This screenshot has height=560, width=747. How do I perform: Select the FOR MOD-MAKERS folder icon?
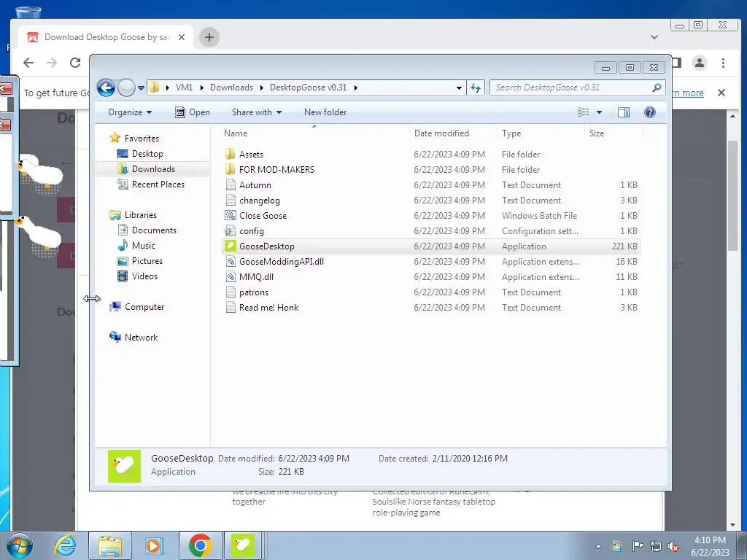(x=230, y=169)
